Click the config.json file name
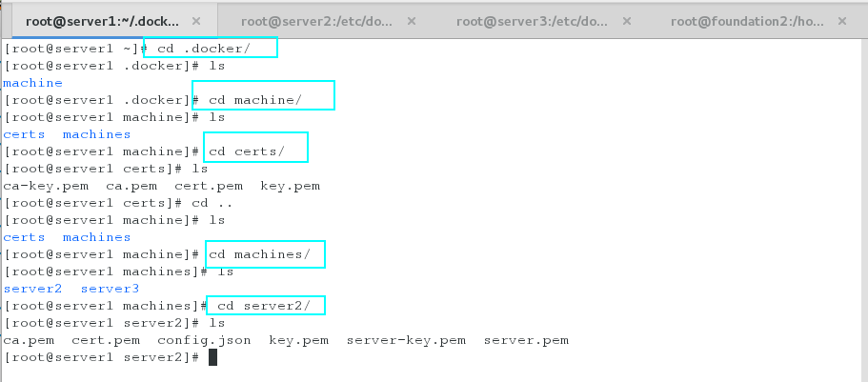The width and height of the screenshot is (868, 382). 204,340
